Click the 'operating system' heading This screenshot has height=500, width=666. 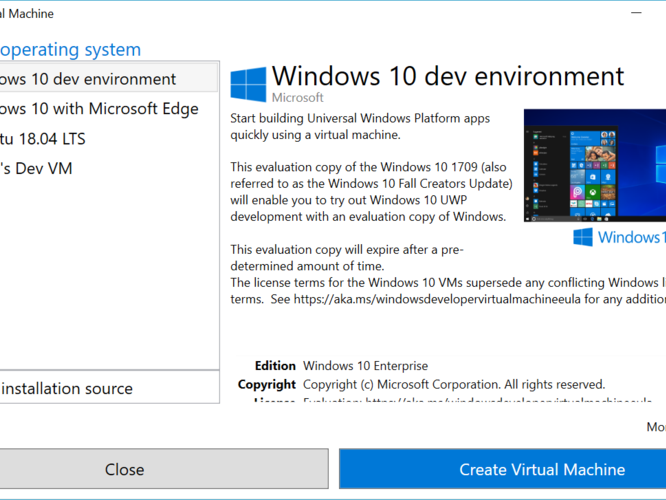pos(70,50)
